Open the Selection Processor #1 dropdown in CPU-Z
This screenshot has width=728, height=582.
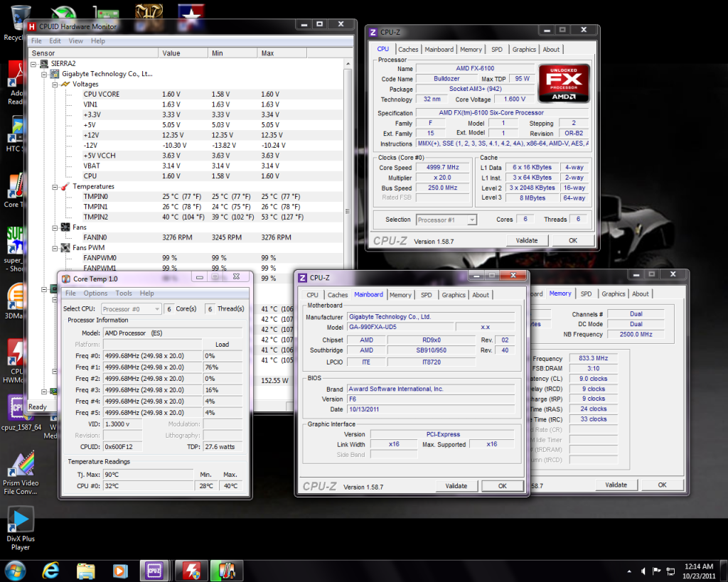pos(446,220)
